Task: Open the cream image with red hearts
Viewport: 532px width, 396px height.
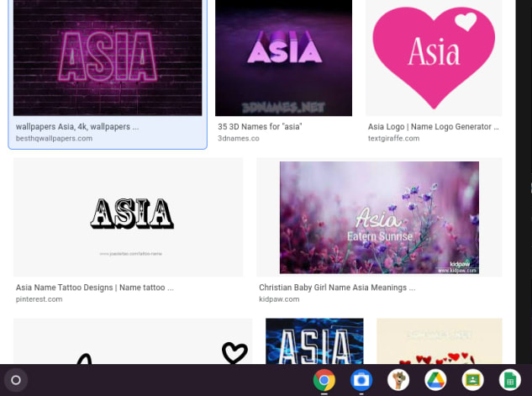Action: 440,341
